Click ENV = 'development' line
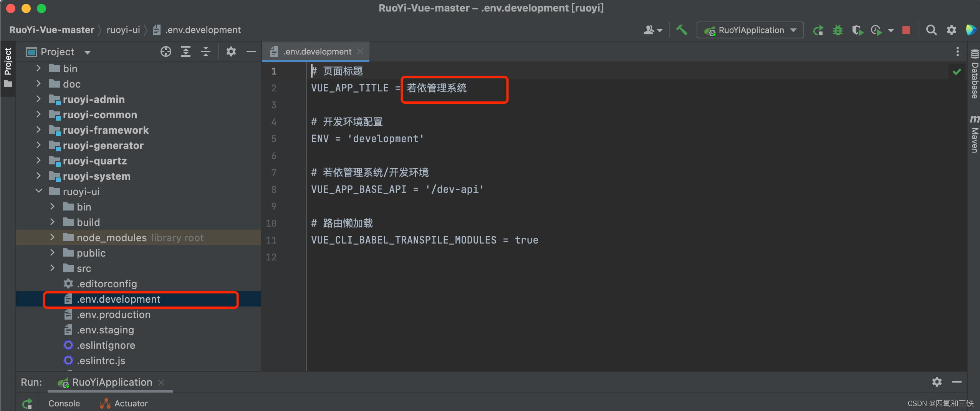The height and width of the screenshot is (411, 980). [x=367, y=139]
